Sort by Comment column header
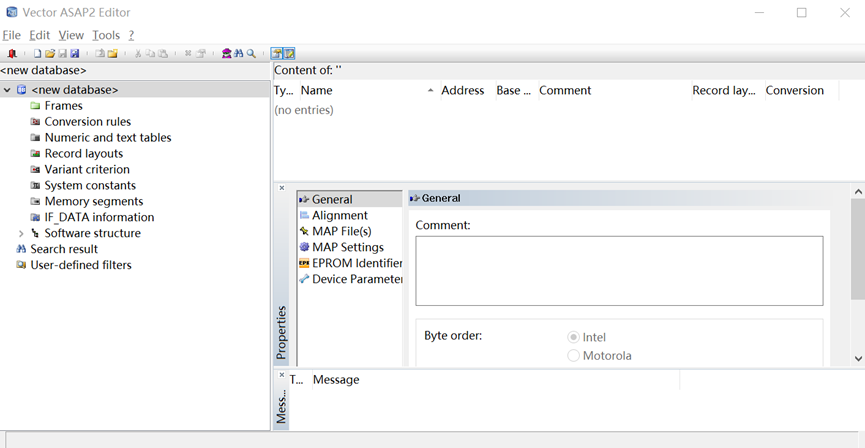Viewport: 865px width, 448px height. 614,90
